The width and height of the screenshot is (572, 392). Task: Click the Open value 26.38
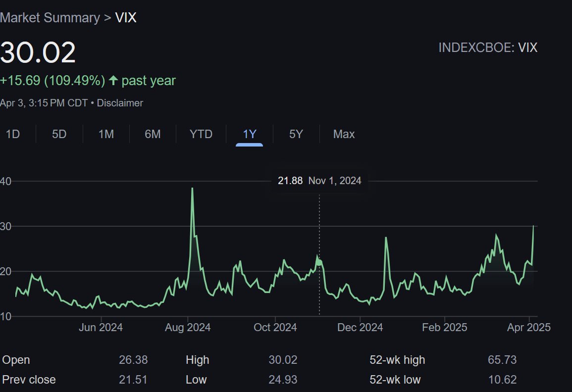[133, 360]
